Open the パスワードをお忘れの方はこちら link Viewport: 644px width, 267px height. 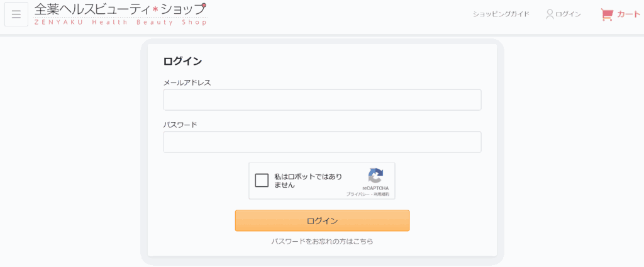click(x=322, y=241)
